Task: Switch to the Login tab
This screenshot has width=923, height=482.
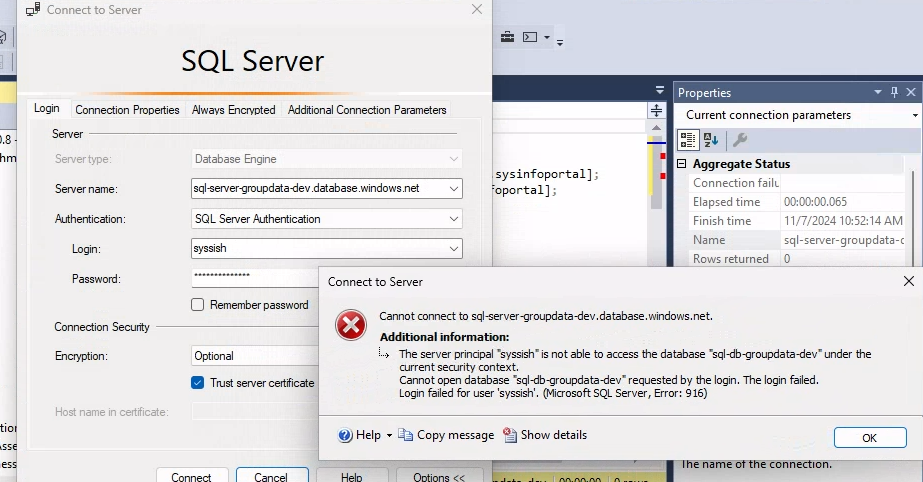Action: coord(47,108)
